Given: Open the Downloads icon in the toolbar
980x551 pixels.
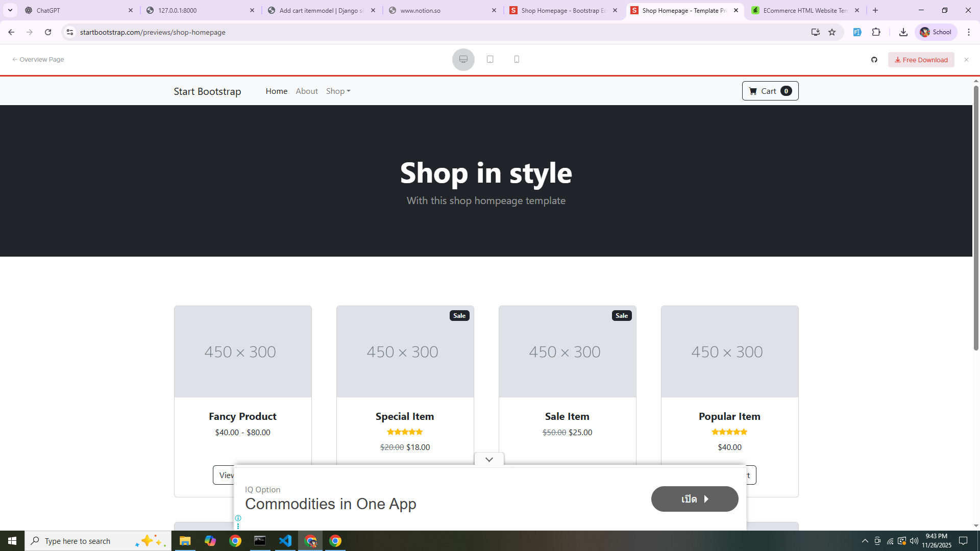Looking at the screenshot, I should coord(903,32).
